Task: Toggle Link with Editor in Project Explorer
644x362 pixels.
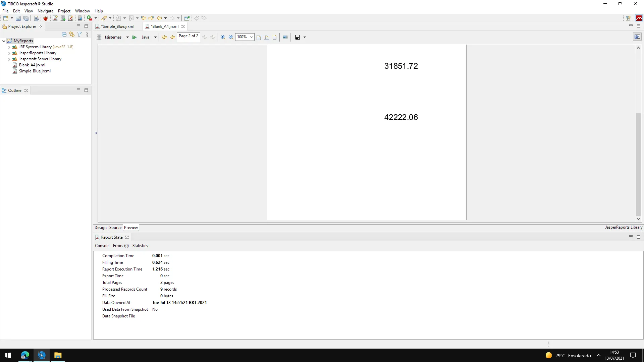Action: tap(71, 34)
